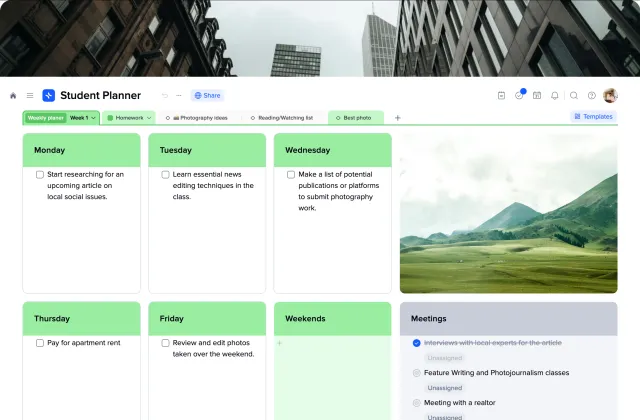Switch to the Reading/Watching list tab

coord(282,118)
